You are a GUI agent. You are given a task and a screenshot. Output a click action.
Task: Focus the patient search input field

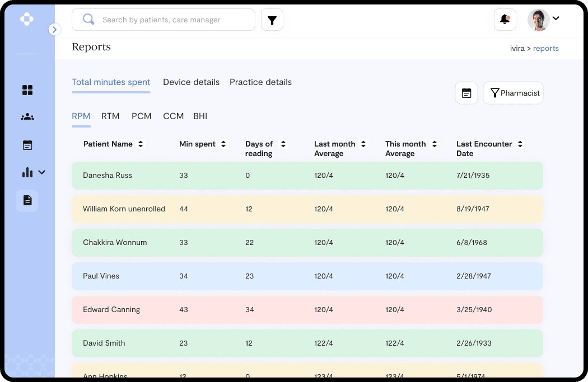[164, 20]
